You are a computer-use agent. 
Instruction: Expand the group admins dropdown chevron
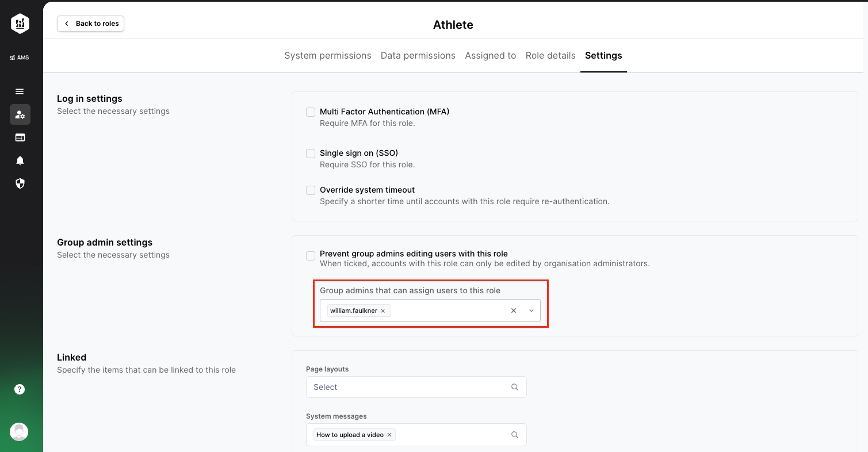click(531, 311)
